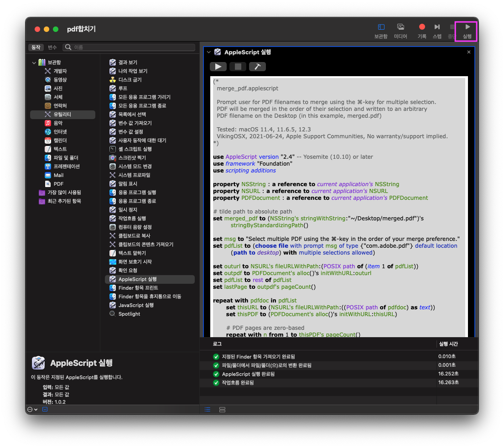Open the 가장 많이 사용됨 smart folder

[x=64, y=193]
